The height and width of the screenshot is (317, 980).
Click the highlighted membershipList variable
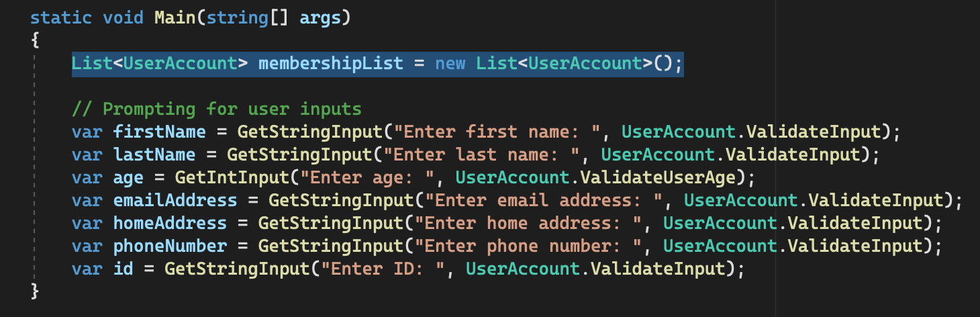click(x=331, y=64)
